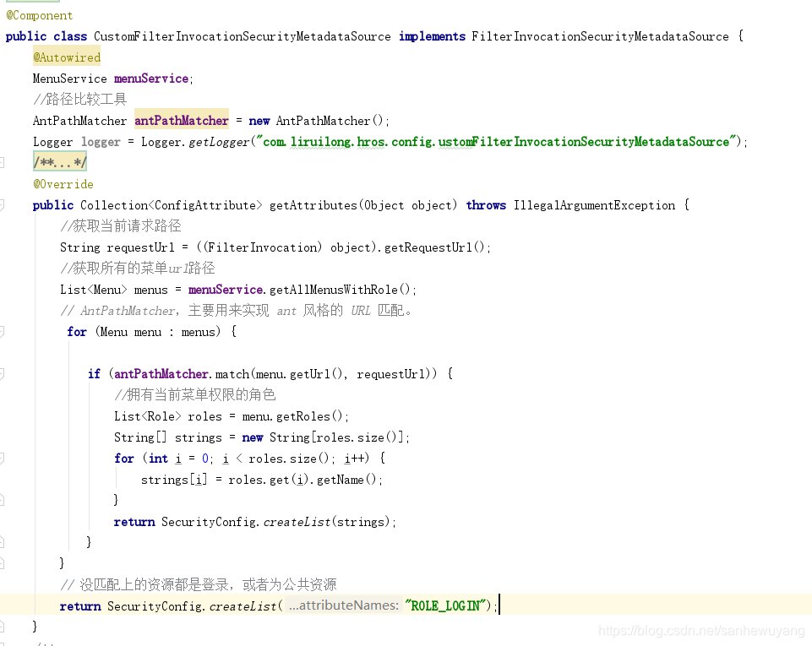The image size is (812, 646).
Task: Click the menuService field declaration
Action: pos(151,79)
